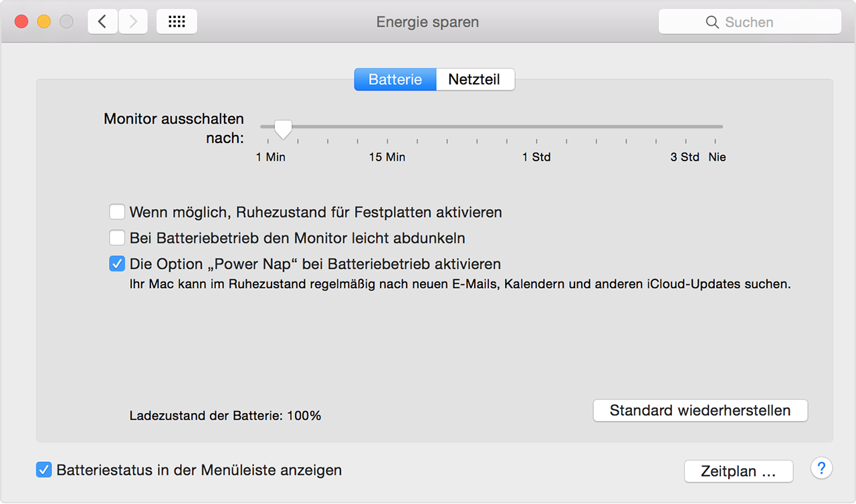Click the 1 Min slider label
The image size is (856, 504).
[x=271, y=157]
